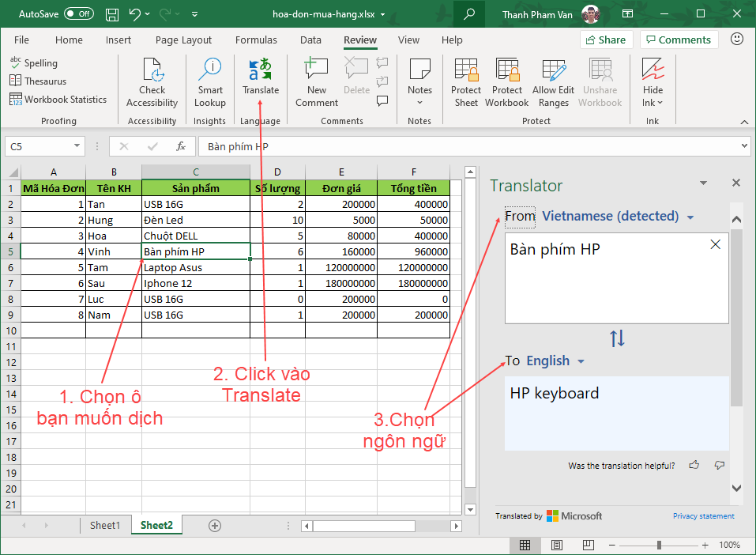Give thumbs up to the translation
Screen dimensions: 756x555
tap(694, 465)
